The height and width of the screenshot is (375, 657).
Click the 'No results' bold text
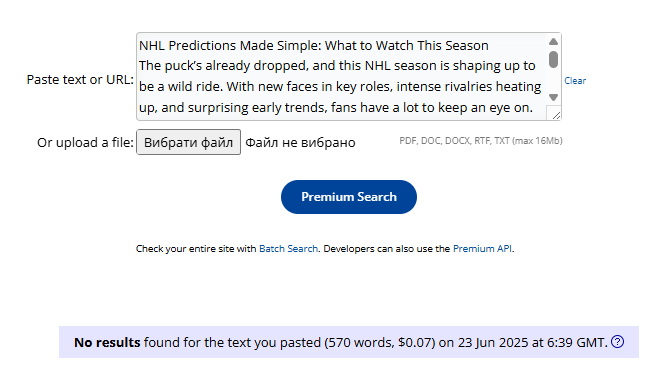[x=107, y=342]
